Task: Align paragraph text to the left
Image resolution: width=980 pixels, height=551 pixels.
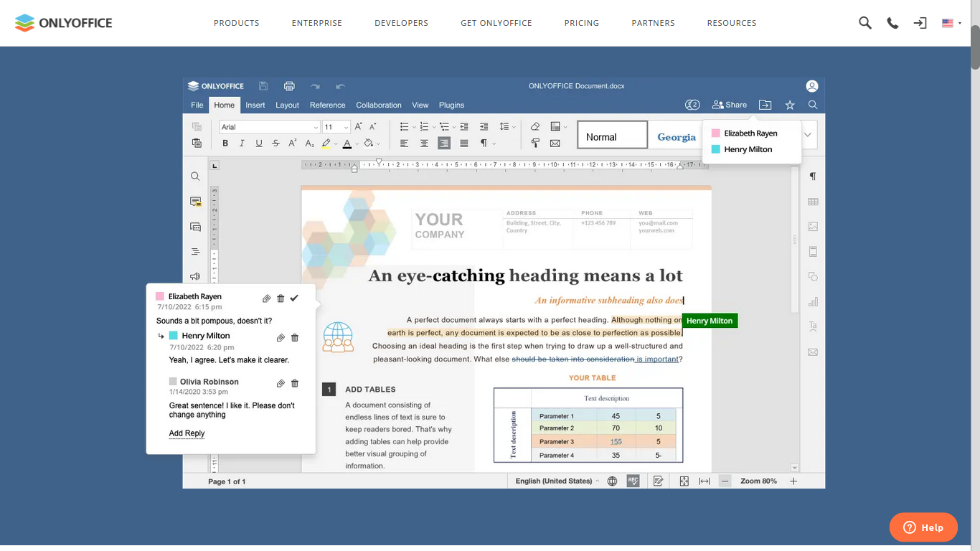Action: (x=404, y=143)
